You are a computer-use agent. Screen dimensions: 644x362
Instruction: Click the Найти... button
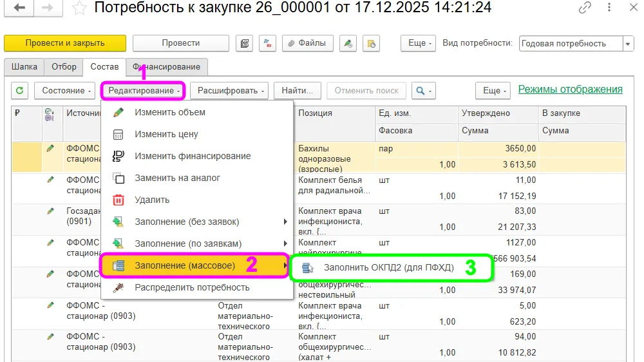298,90
